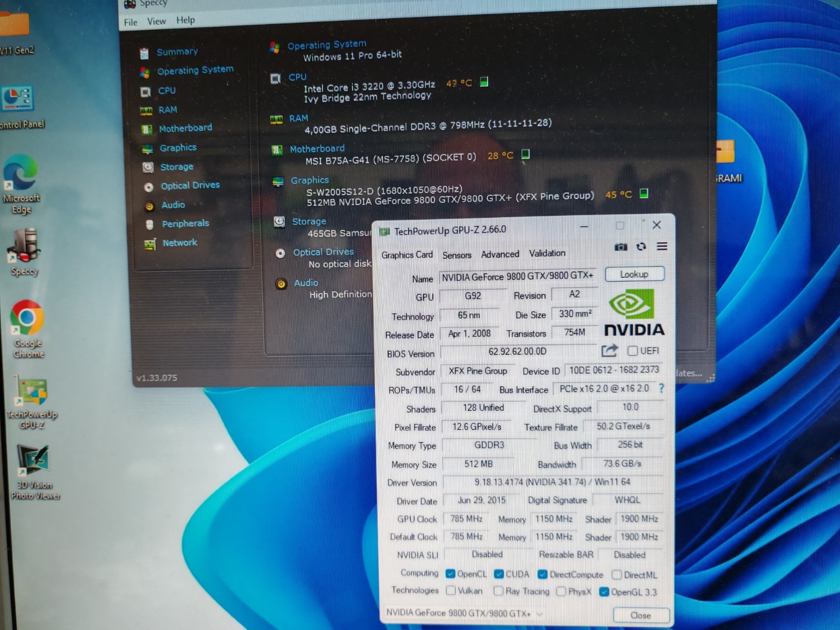Image resolution: width=840 pixels, height=630 pixels.
Task: Open Speccy File menu
Action: tap(131, 23)
